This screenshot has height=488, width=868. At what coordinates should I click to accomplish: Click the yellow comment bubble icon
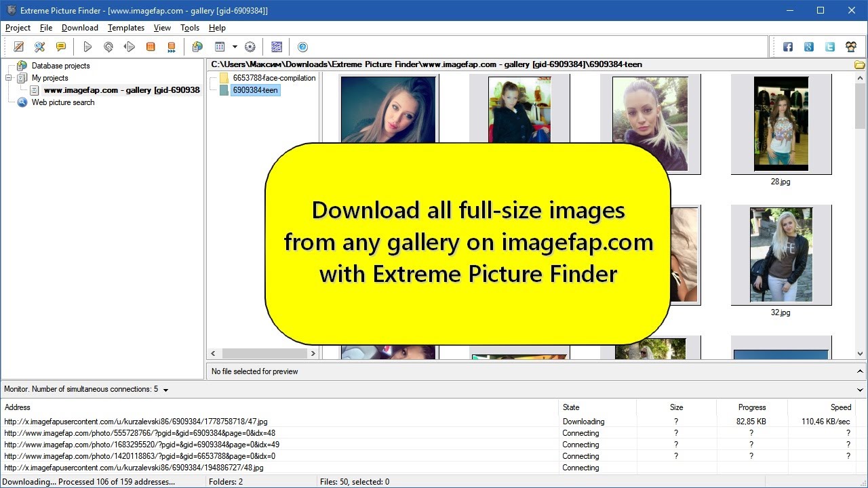[61, 47]
